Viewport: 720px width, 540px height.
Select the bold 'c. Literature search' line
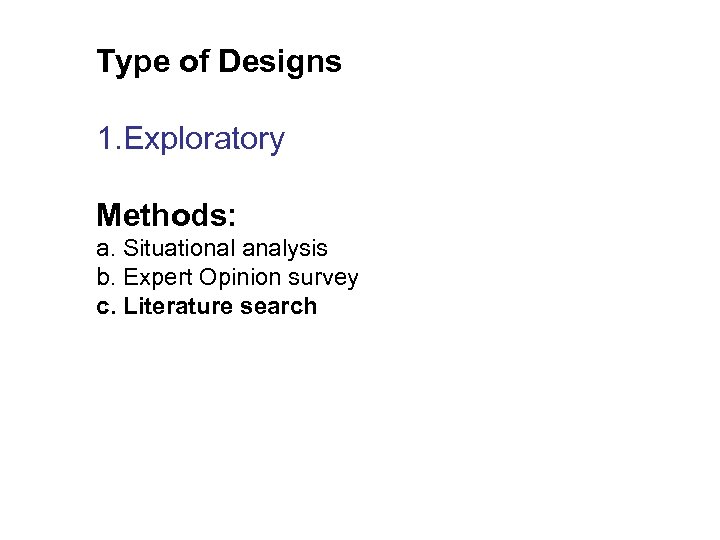[206, 306]
